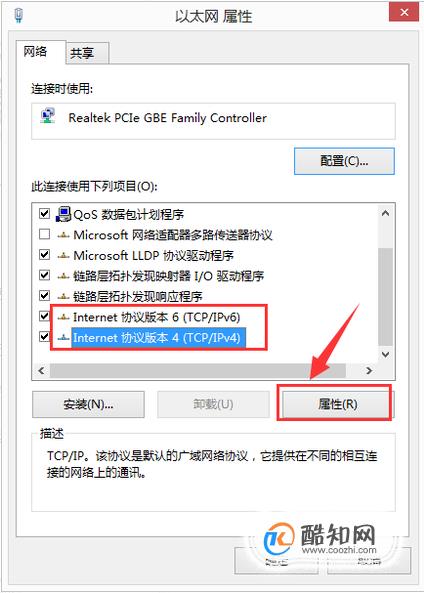
Task: Click the list scroll down arrow
Action: (385, 354)
